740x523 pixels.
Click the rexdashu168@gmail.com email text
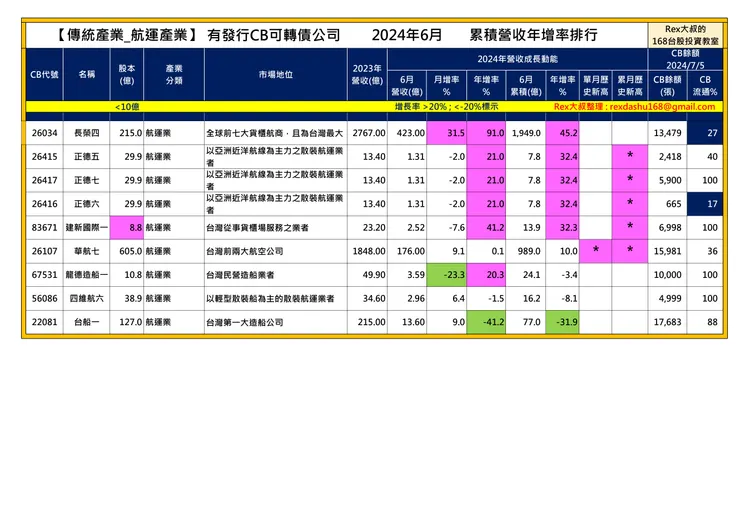pyautogui.click(x=662, y=107)
